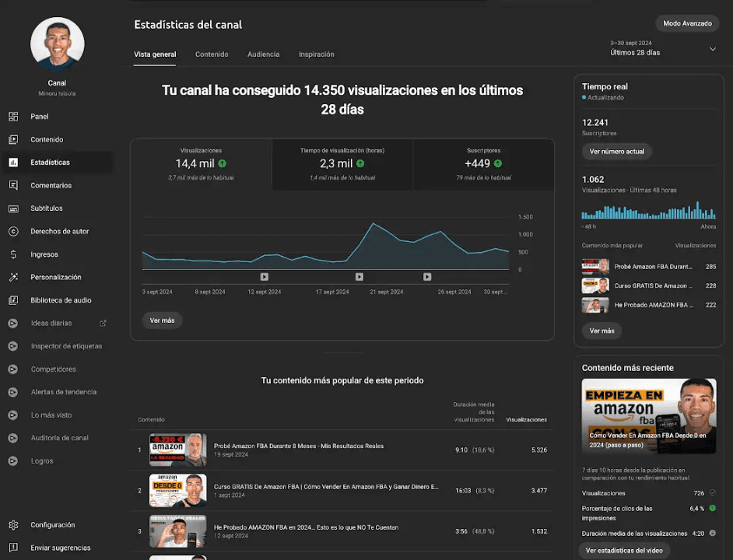Image resolution: width=733 pixels, height=560 pixels.
Task: Click the Personalización magic wand icon
Action: pos(13,278)
